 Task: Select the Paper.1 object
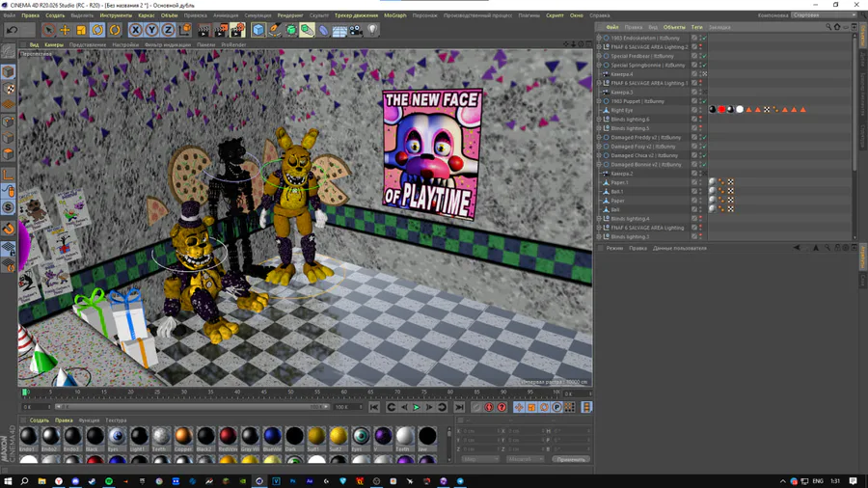click(x=619, y=182)
